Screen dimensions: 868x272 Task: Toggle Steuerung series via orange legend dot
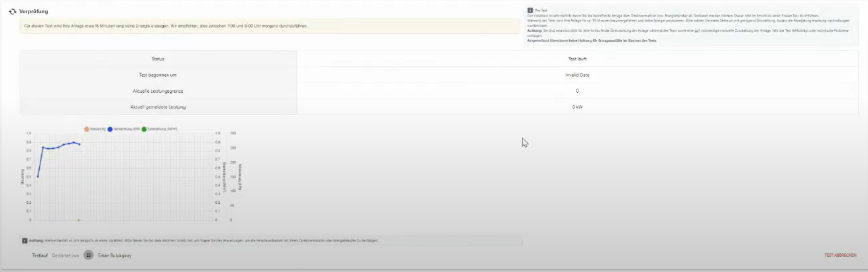[x=86, y=129]
